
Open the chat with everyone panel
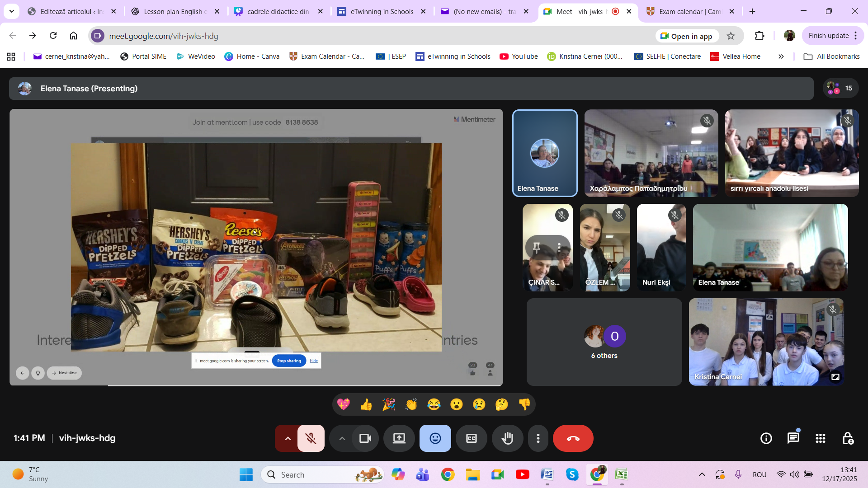(793, 438)
